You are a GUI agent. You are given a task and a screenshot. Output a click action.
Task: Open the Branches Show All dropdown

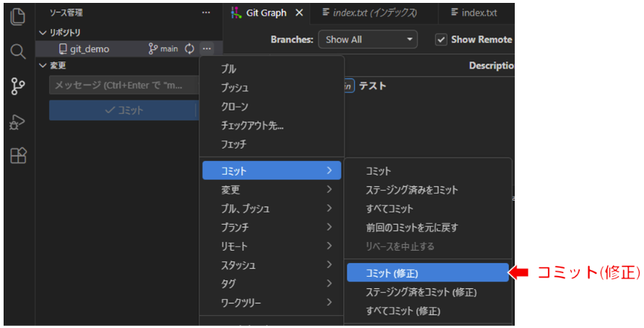(368, 40)
